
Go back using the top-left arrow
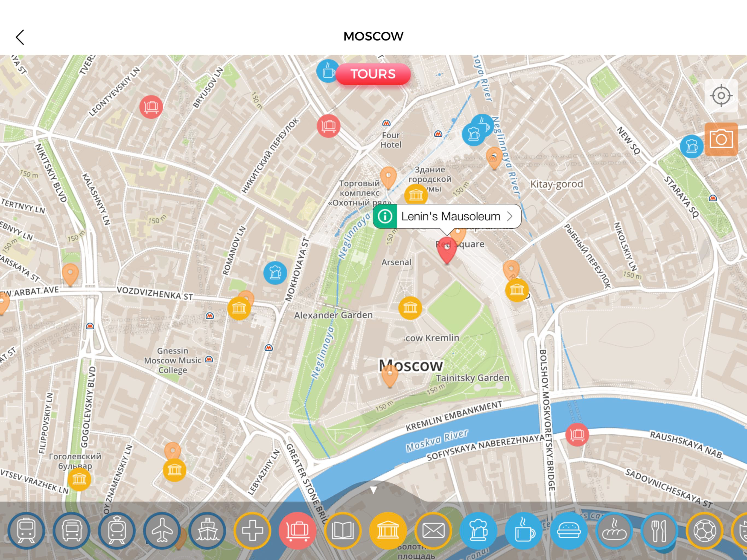click(20, 37)
